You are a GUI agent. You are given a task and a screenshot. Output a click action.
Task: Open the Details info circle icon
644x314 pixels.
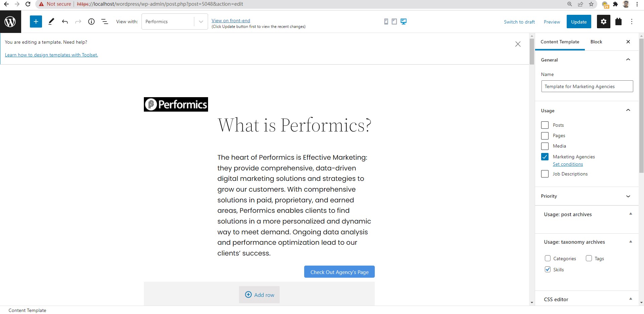91,22
